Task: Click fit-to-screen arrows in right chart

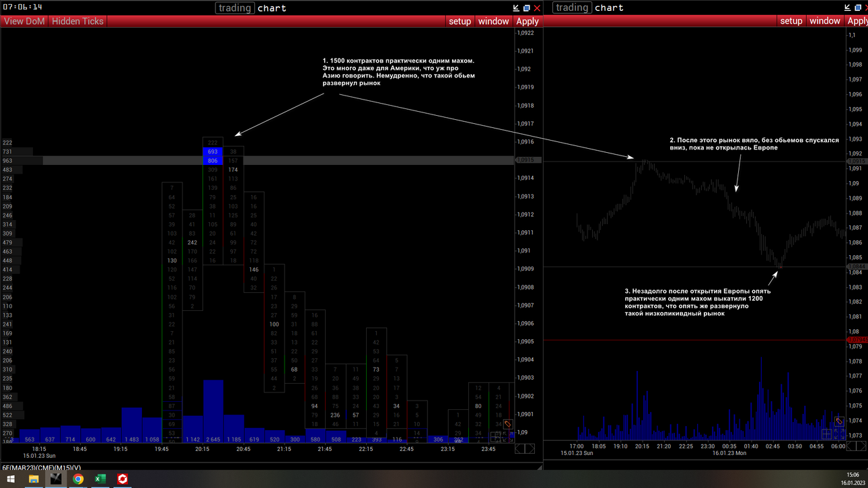Action: pos(839,434)
